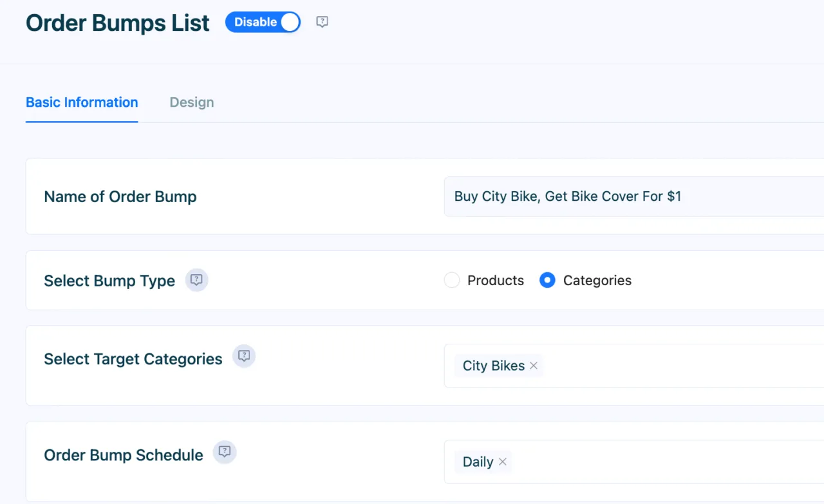Click the Categories option label
Screen dimensions: 824x504
click(597, 280)
